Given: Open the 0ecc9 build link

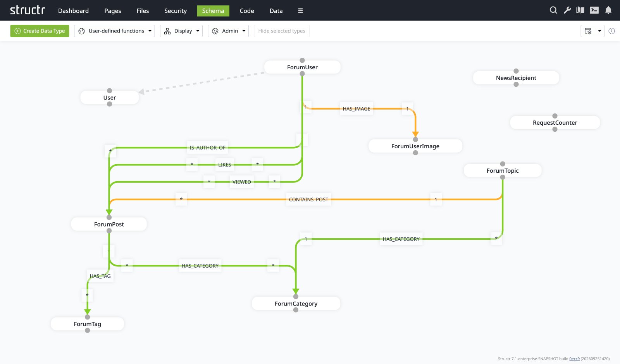Looking at the screenshot, I should point(574,359).
